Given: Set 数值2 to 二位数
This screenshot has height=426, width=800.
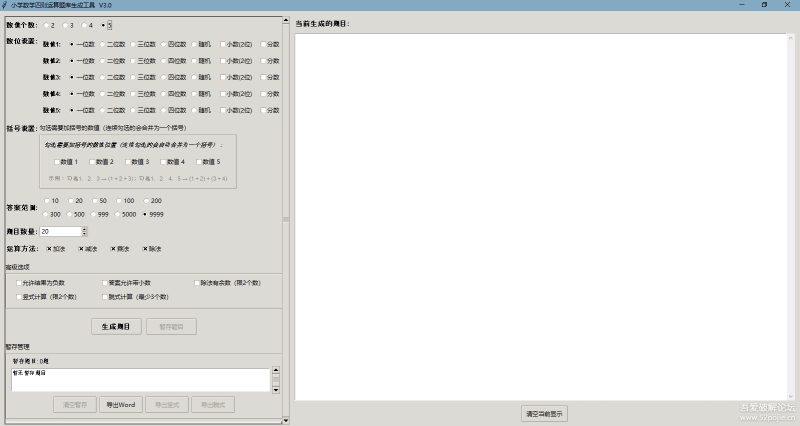Looking at the screenshot, I should (x=112, y=61).
